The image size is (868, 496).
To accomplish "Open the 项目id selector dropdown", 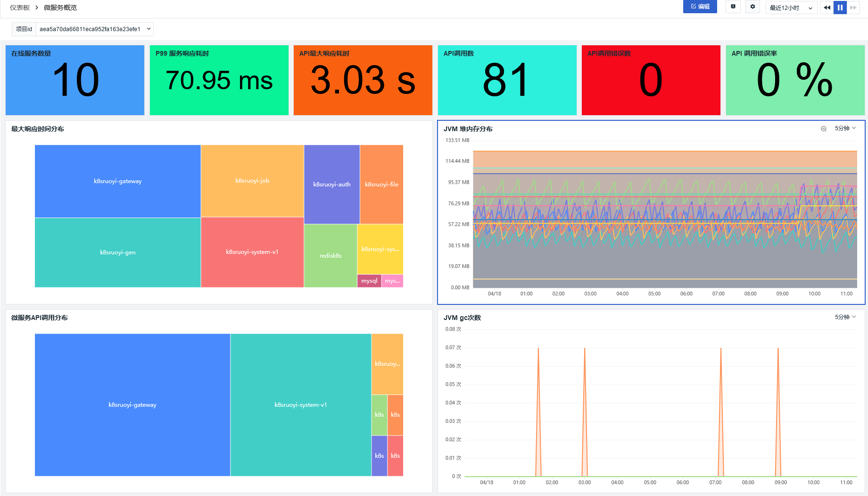I will [94, 29].
